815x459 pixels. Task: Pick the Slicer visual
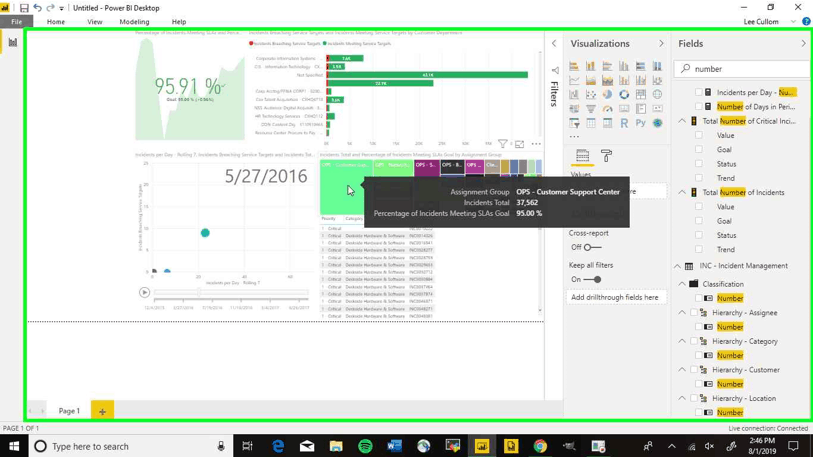574,123
